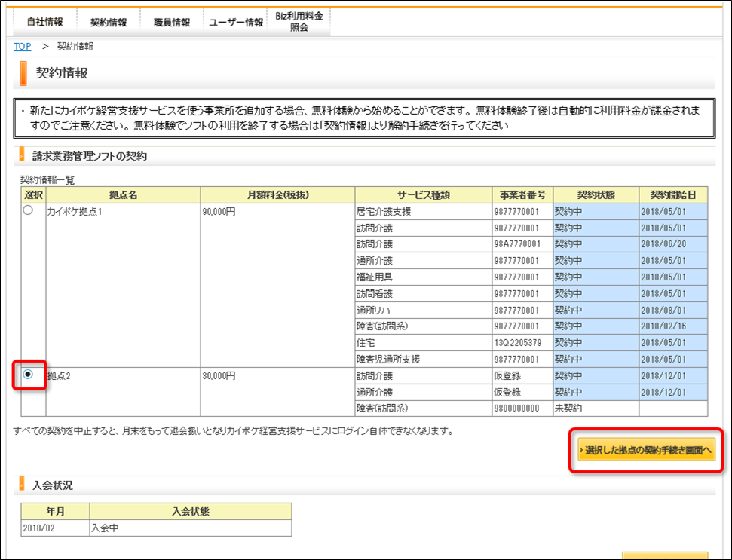The width and height of the screenshot is (732, 560).
Task: Open the Biz利用料金照会 tab
Action: pyautogui.click(x=299, y=22)
